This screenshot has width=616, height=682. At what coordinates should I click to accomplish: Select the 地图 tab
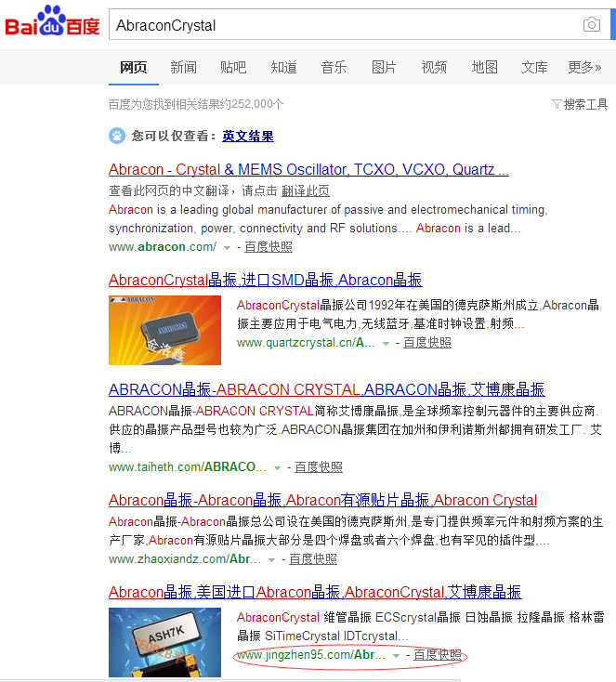(x=485, y=68)
